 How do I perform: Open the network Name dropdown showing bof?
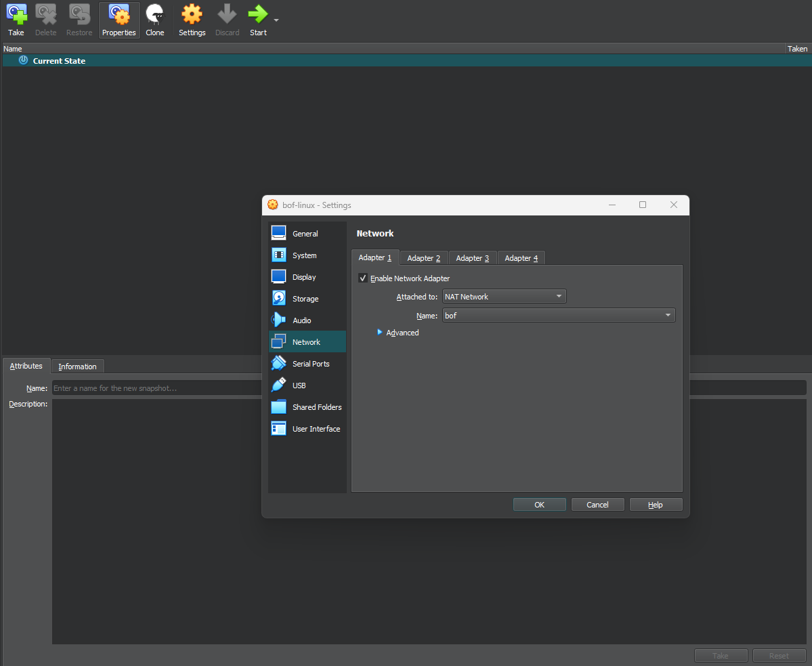tap(558, 316)
